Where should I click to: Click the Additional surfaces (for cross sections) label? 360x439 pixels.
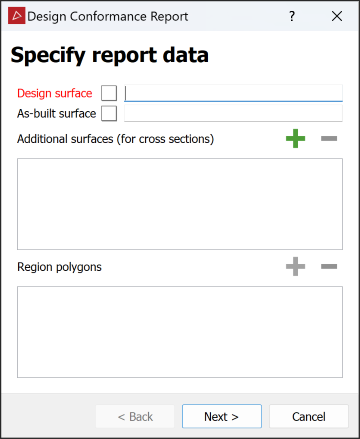pyautogui.click(x=116, y=139)
